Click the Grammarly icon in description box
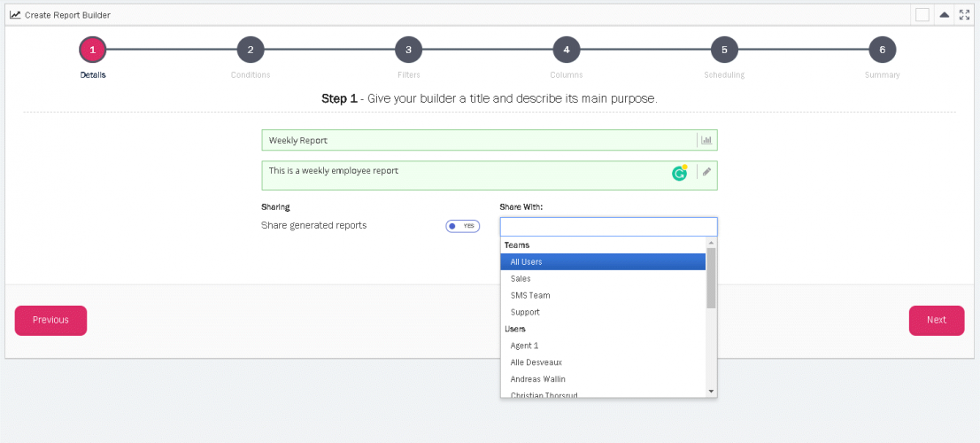This screenshot has width=980, height=443. click(679, 173)
